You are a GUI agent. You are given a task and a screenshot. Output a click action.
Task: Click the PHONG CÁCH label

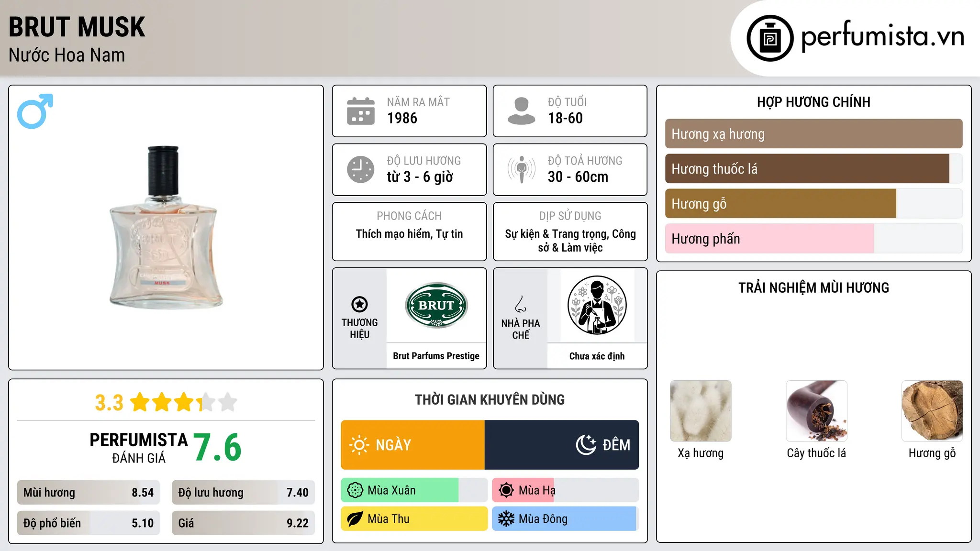(409, 216)
